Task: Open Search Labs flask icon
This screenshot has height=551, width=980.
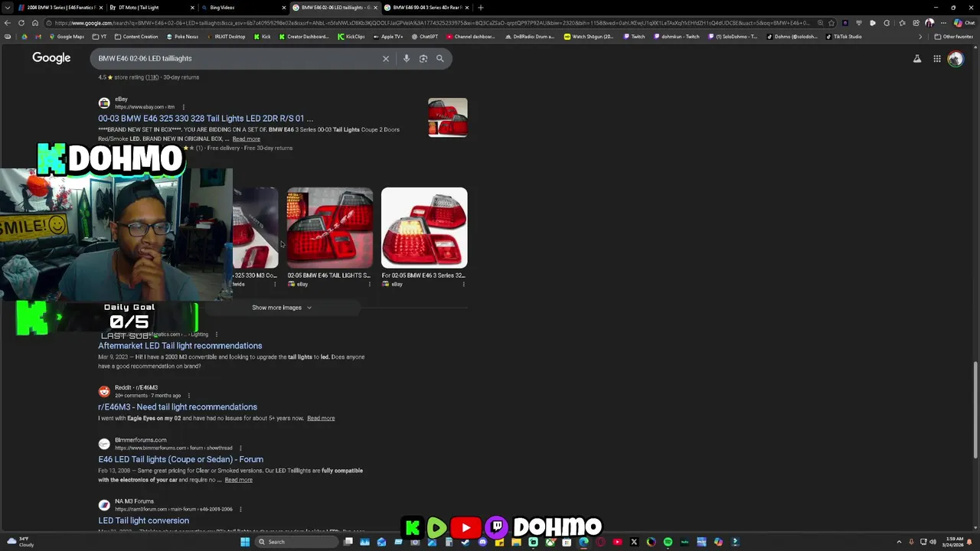Action: (x=917, y=58)
